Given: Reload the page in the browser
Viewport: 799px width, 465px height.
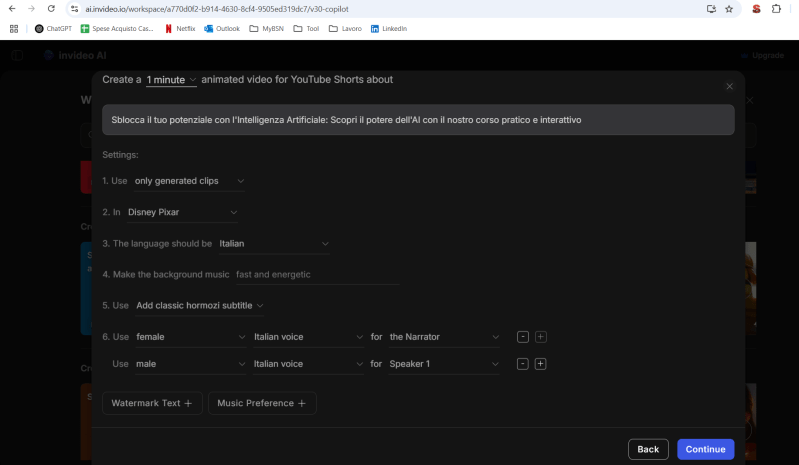Looking at the screenshot, I should 54,9.
